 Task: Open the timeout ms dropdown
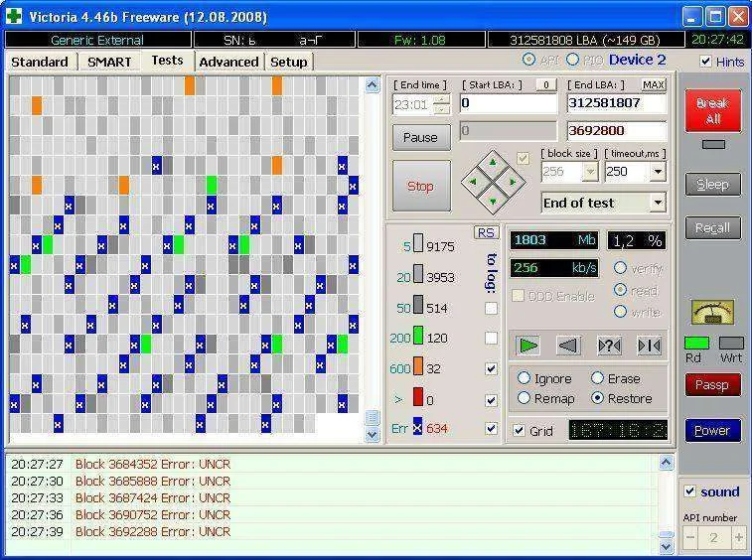click(x=658, y=171)
